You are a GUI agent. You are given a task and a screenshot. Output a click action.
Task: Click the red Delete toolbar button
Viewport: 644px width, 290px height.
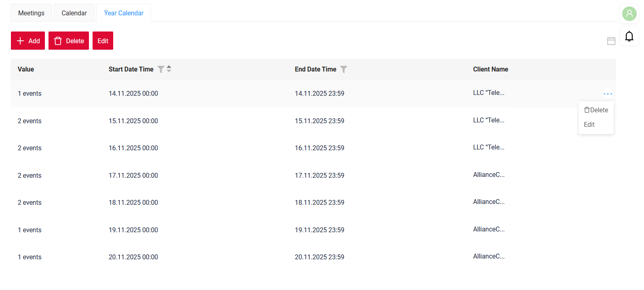(69, 41)
